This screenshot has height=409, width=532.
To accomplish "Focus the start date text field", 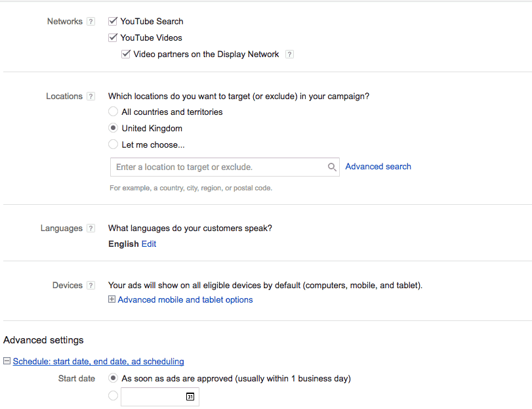I will point(160,397).
